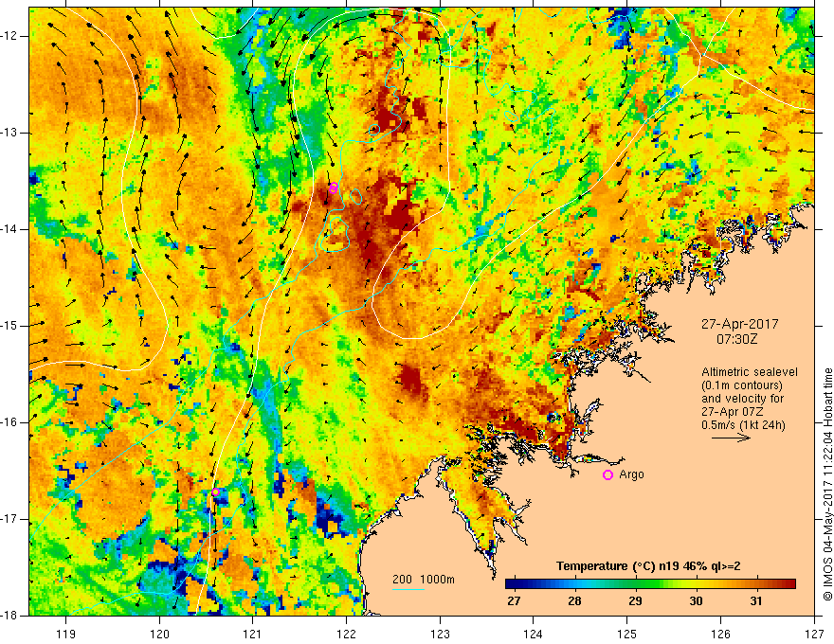
Task: Click the -14 latitude axis label
Action: (x=9, y=229)
